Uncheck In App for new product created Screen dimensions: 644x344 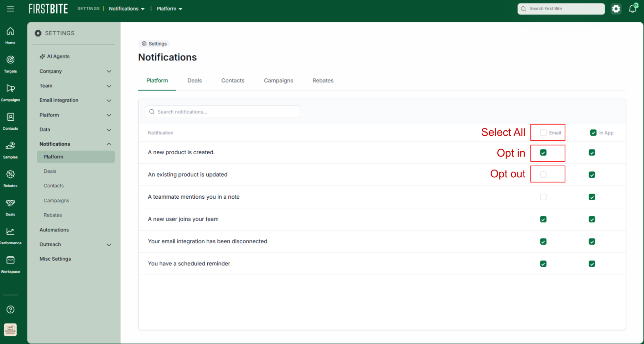click(x=592, y=152)
